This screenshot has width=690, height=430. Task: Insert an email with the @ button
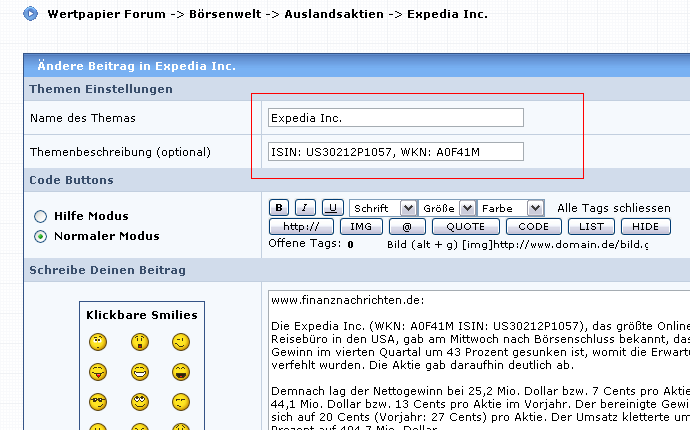tap(407, 227)
